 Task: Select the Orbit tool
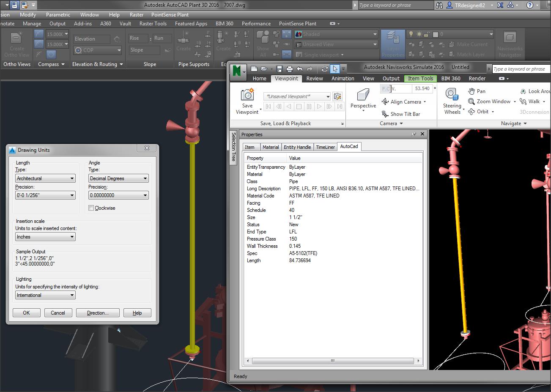point(479,112)
